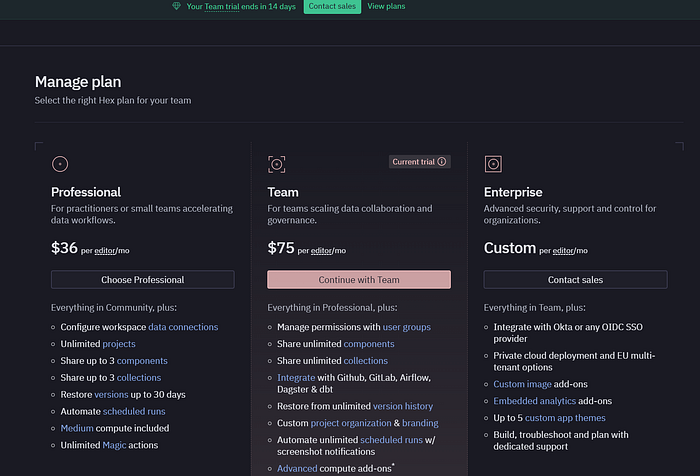
Task: Open collections link in Share unlimited collections
Action: tap(365, 361)
